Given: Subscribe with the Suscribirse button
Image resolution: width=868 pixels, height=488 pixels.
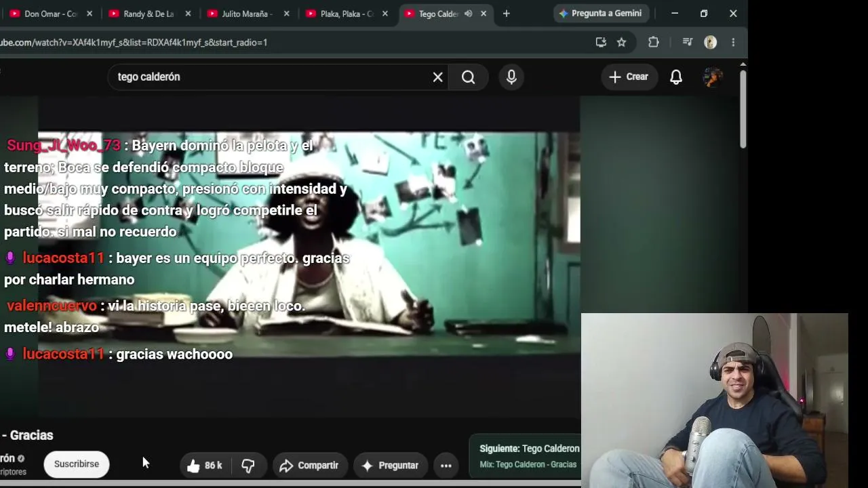Looking at the screenshot, I should (77, 464).
